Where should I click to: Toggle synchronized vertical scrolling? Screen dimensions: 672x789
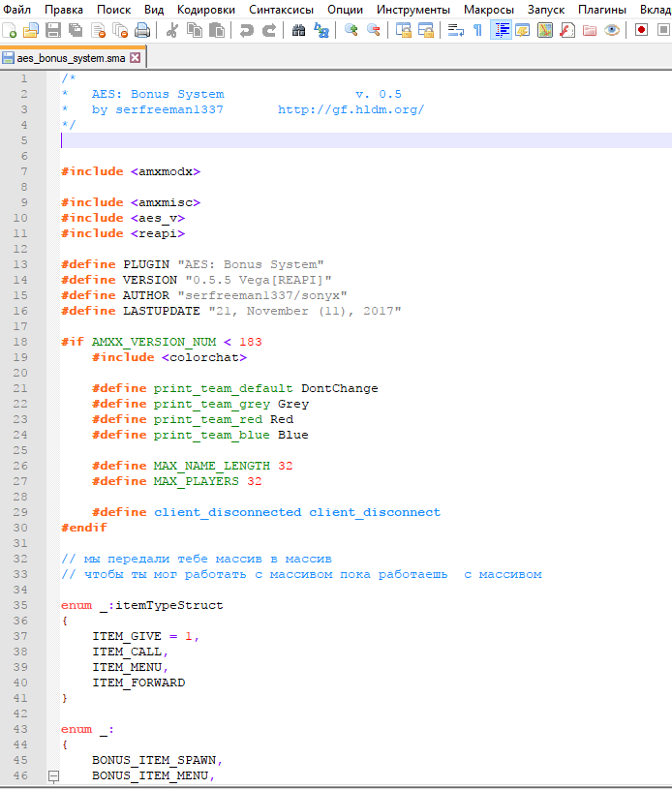(403, 31)
